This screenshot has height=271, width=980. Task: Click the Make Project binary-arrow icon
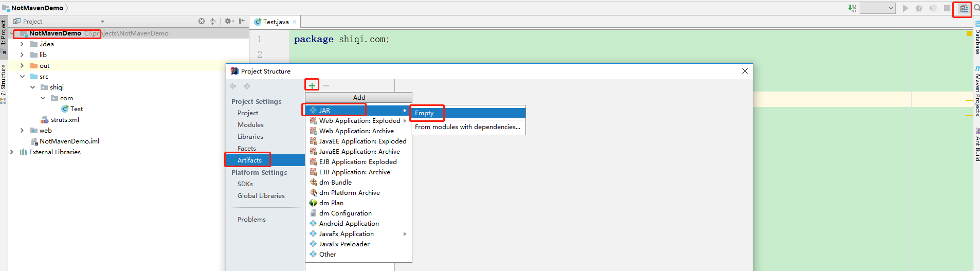tap(852, 8)
